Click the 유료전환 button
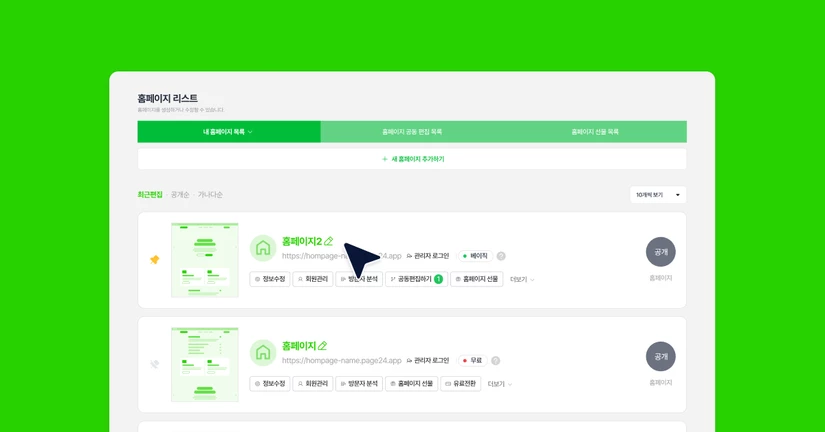Screen dimensions: 825x432 point(460,384)
